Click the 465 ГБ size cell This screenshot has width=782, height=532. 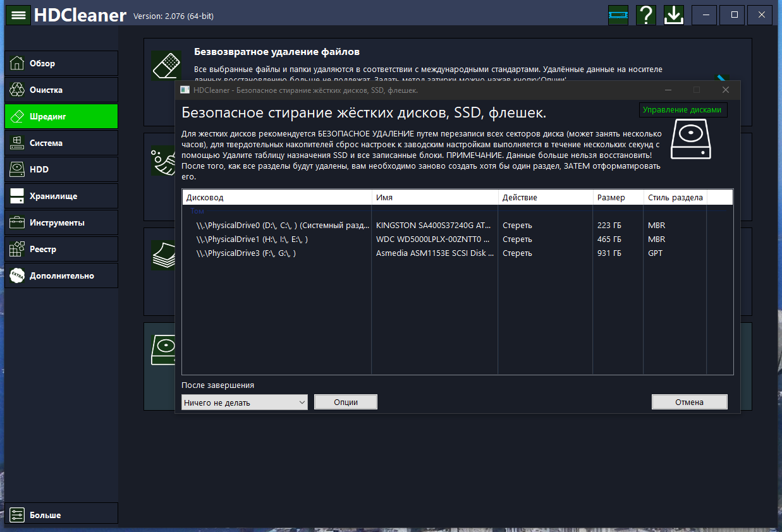pos(609,239)
